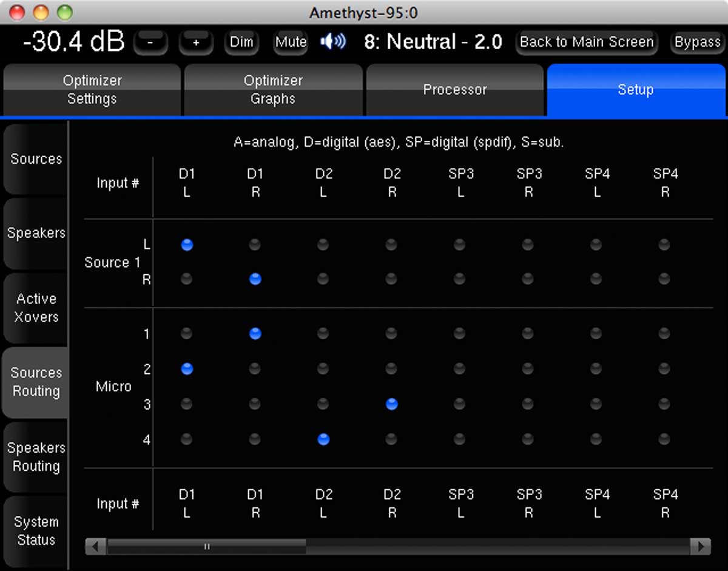The height and width of the screenshot is (571, 728).
Task: Go Back to Main Screen
Action: coord(586,42)
